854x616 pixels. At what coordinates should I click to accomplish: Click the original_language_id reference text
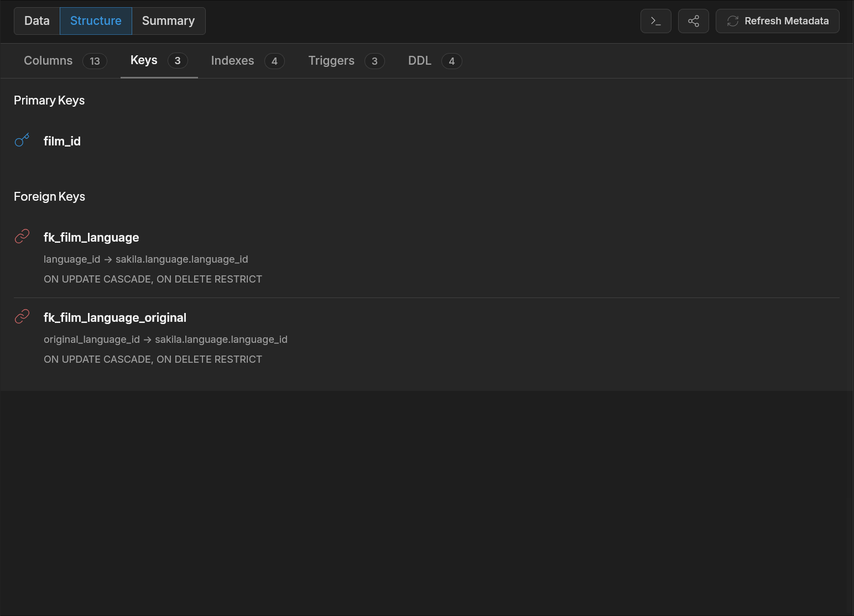(92, 339)
